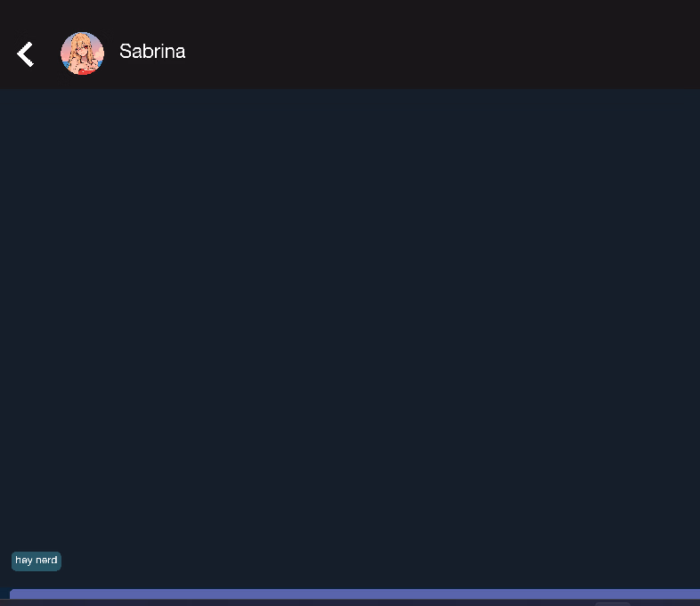Viewport: 700px width, 606px height.
Task: Tap the white back arrow icon
Action: [26, 54]
